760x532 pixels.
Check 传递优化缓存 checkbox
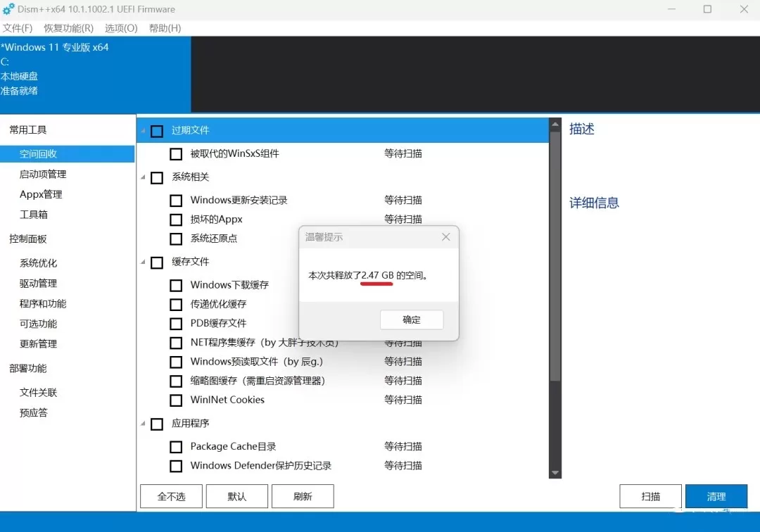pos(176,304)
